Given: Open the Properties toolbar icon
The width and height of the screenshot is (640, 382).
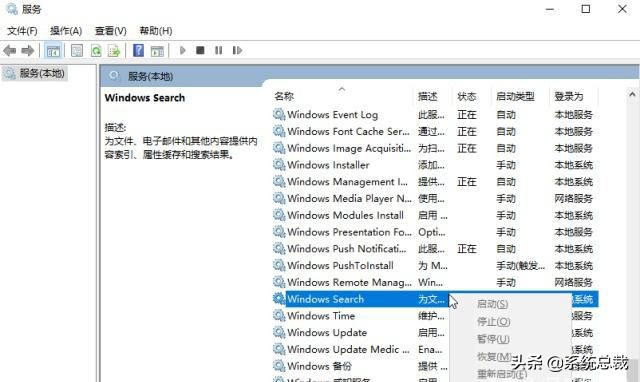Looking at the screenshot, I should [77, 51].
